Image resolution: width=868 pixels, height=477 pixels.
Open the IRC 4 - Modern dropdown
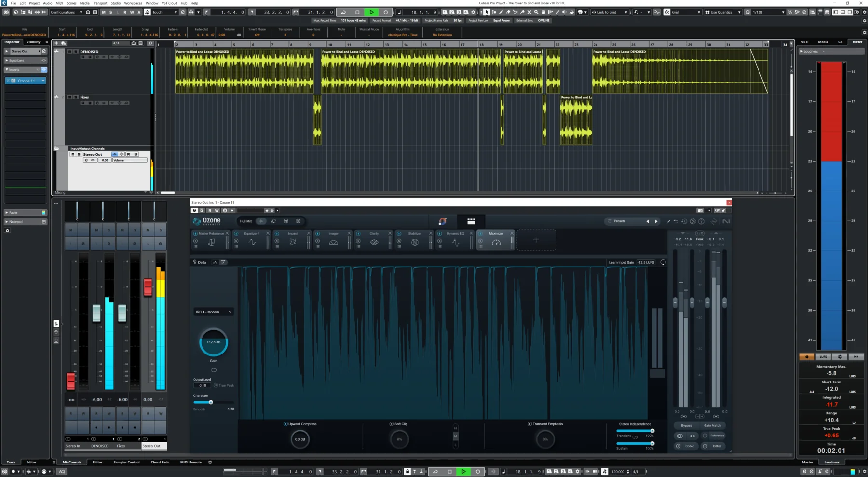[x=214, y=312]
